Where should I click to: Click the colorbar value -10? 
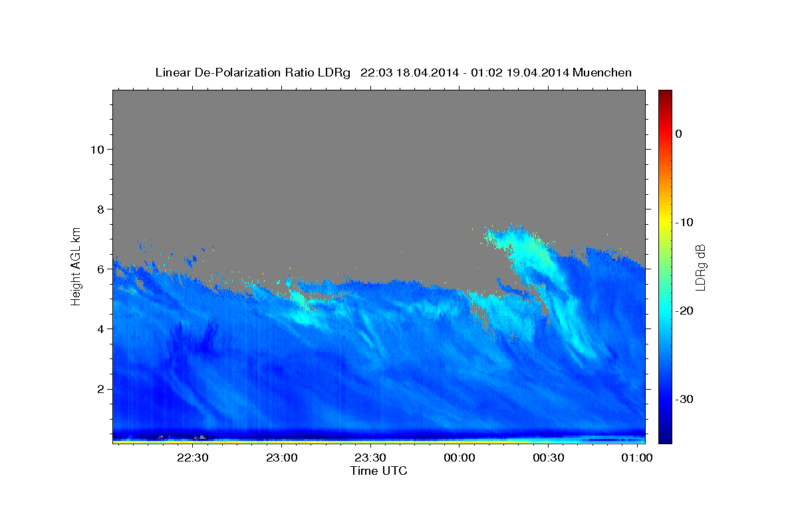coord(684,222)
